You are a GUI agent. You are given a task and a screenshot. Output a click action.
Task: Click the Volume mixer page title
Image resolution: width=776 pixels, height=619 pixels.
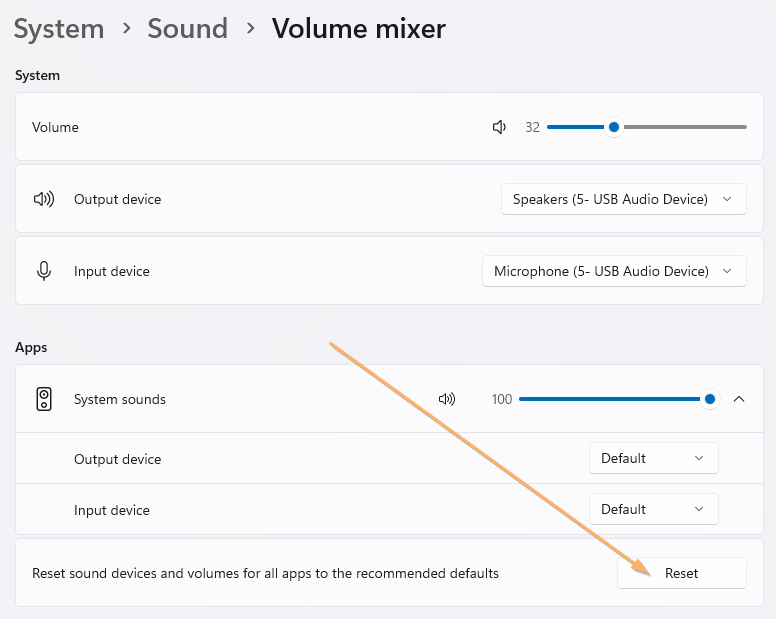(x=359, y=29)
